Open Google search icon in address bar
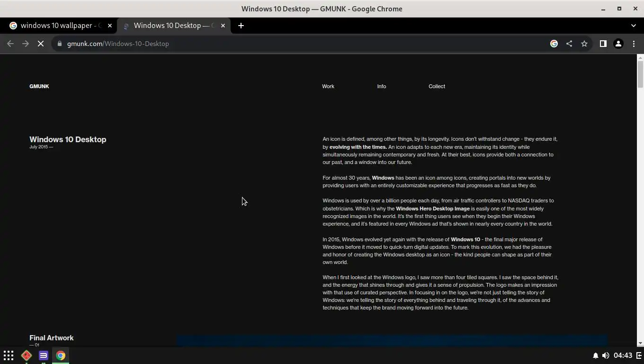This screenshot has width=644, height=364. (x=554, y=44)
